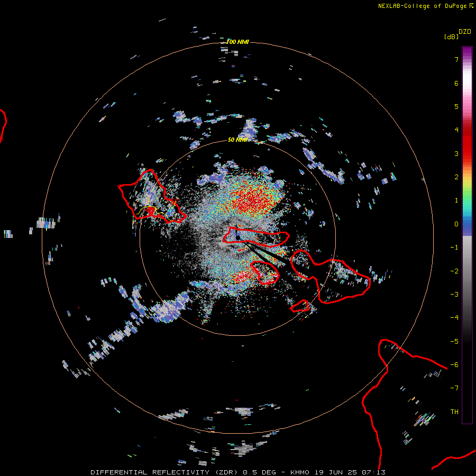
Task: Click the '2' value on color scale
Action: pyautogui.click(x=456, y=177)
